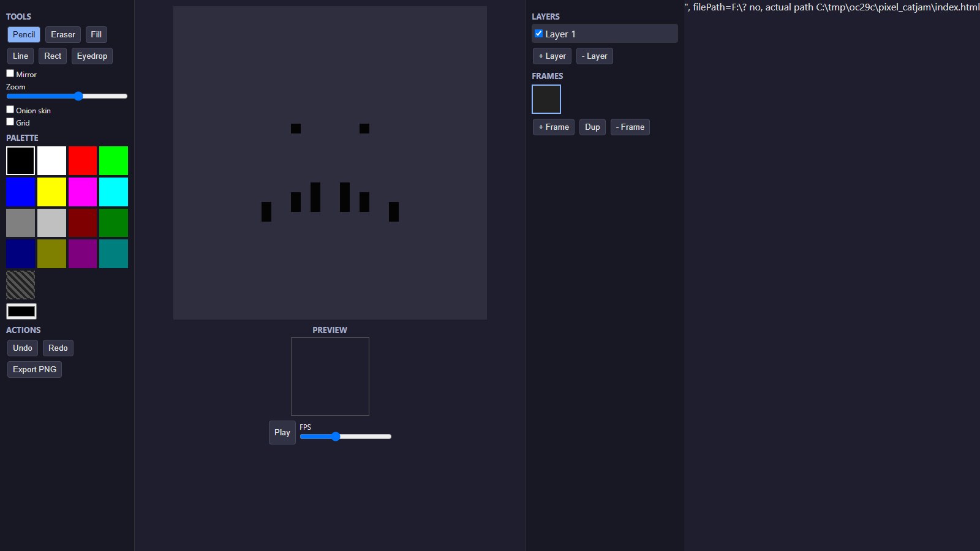980x551 pixels.
Task: Click the Undo button
Action: pyautogui.click(x=23, y=348)
